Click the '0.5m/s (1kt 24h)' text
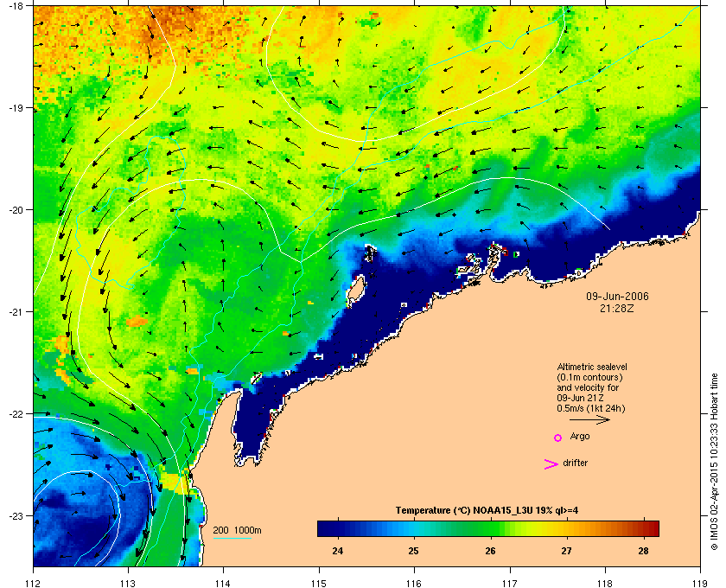The height and width of the screenshot is (588, 726). pyautogui.click(x=591, y=409)
